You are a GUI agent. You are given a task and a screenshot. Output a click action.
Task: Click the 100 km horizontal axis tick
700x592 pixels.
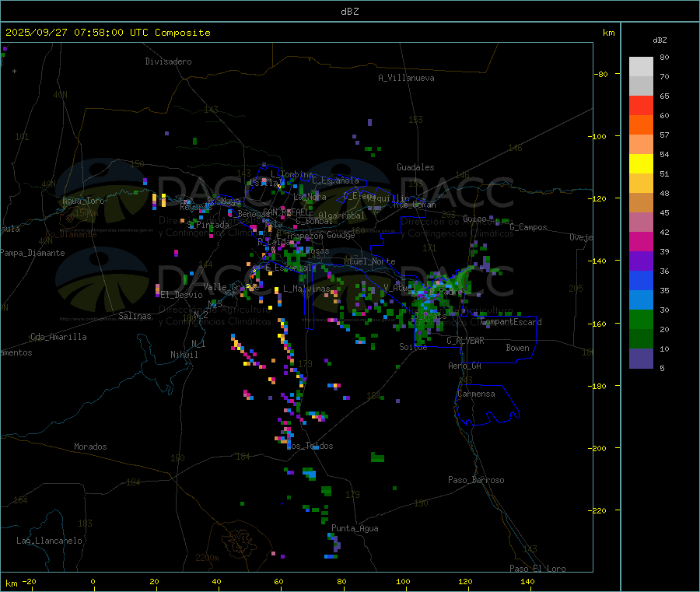click(403, 582)
